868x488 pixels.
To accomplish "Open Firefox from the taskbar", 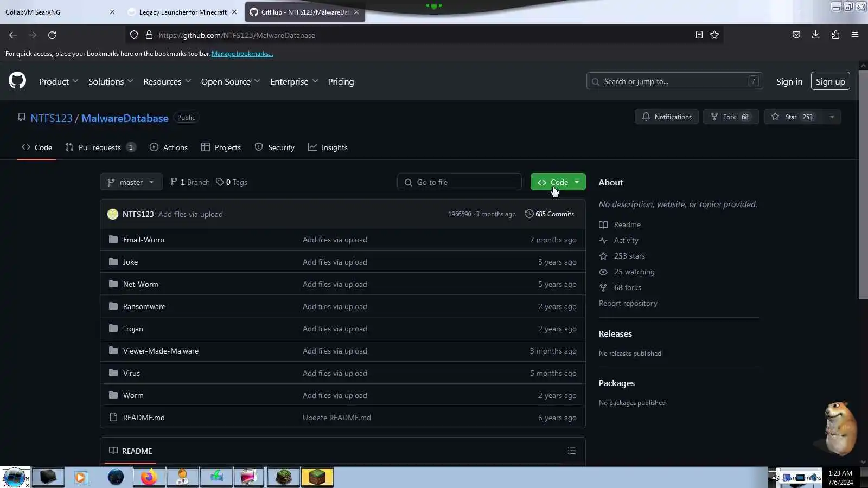I will click(x=149, y=477).
